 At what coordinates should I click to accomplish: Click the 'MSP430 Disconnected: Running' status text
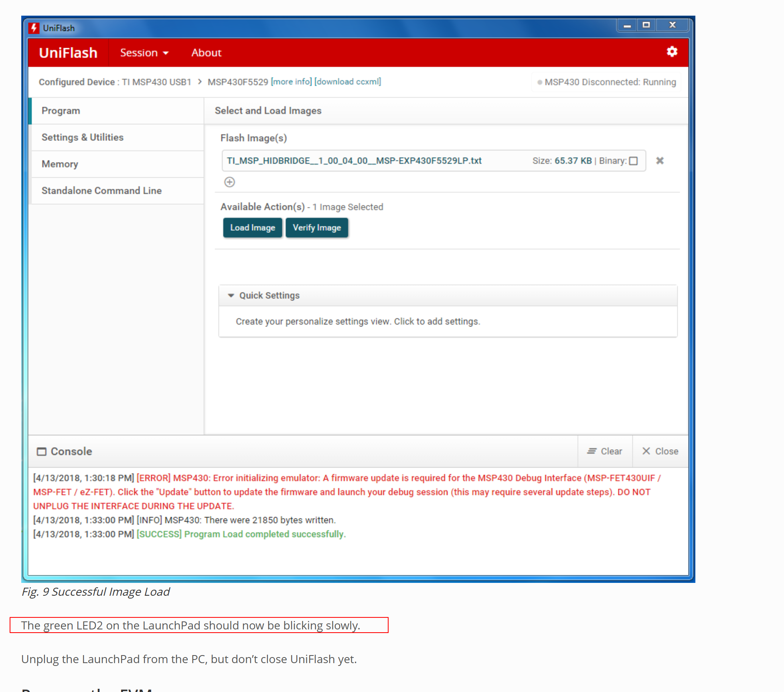tap(610, 82)
